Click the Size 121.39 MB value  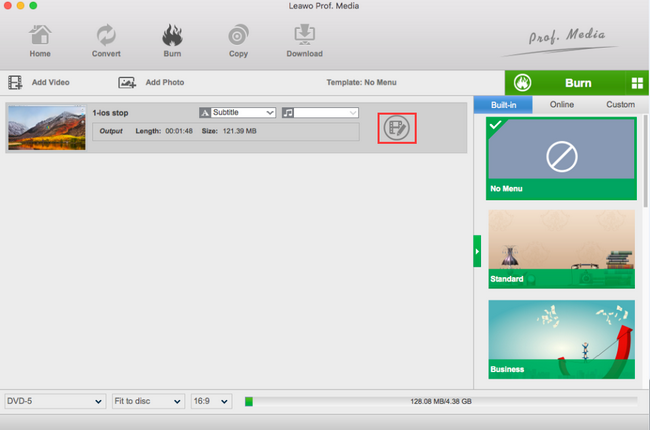coord(240,131)
